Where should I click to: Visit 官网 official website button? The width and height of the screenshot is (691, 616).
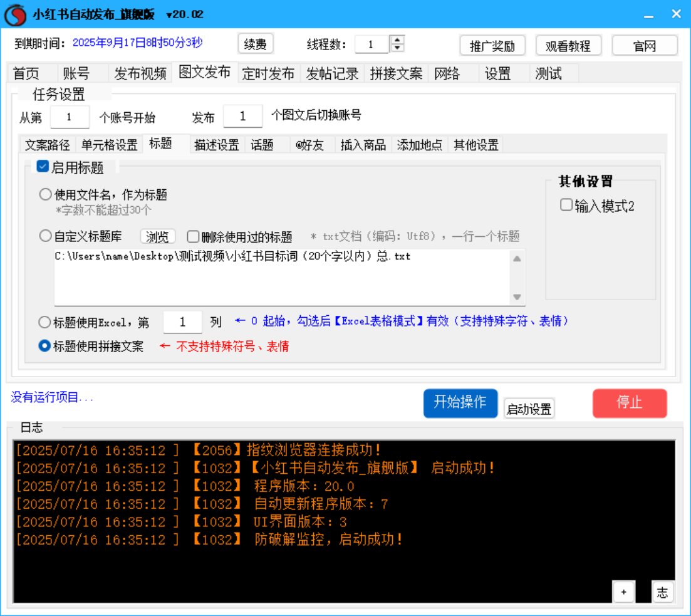coord(644,46)
